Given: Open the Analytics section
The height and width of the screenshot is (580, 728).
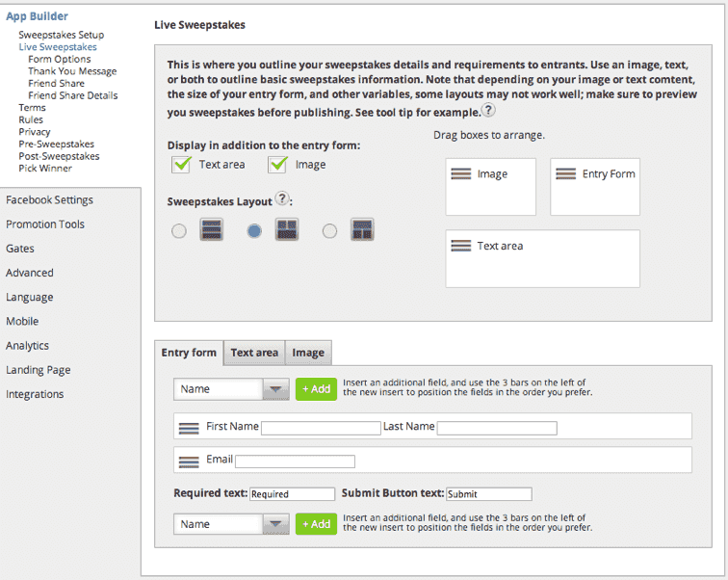Looking at the screenshot, I should [27, 346].
